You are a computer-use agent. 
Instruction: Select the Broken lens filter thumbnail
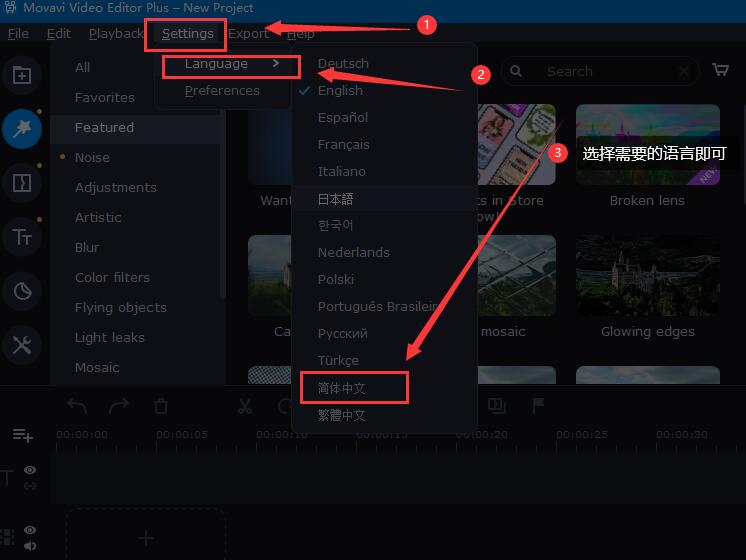tap(648, 145)
